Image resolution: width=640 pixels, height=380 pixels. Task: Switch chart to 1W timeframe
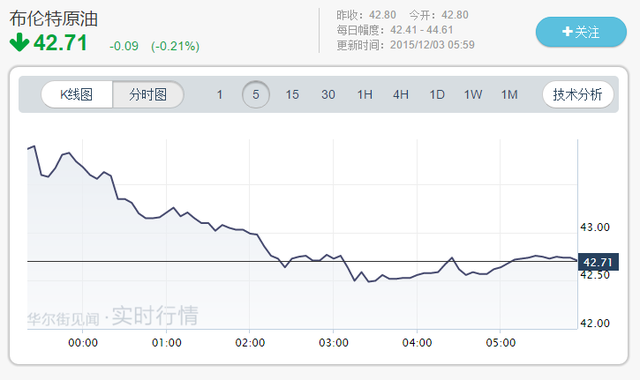click(473, 95)
